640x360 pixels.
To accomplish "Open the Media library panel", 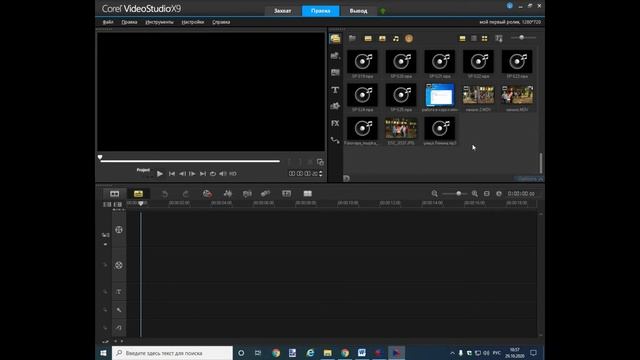I will click(335, 38).
